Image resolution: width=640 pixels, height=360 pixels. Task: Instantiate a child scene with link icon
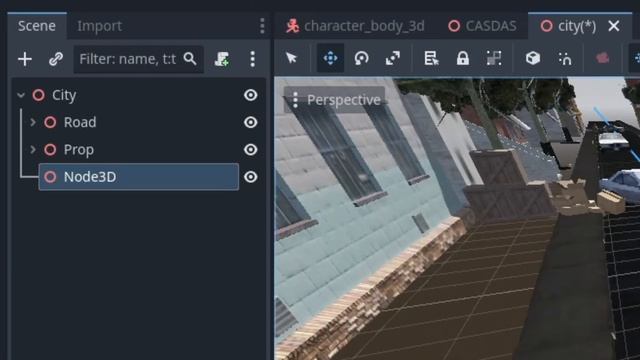point(56,59)
